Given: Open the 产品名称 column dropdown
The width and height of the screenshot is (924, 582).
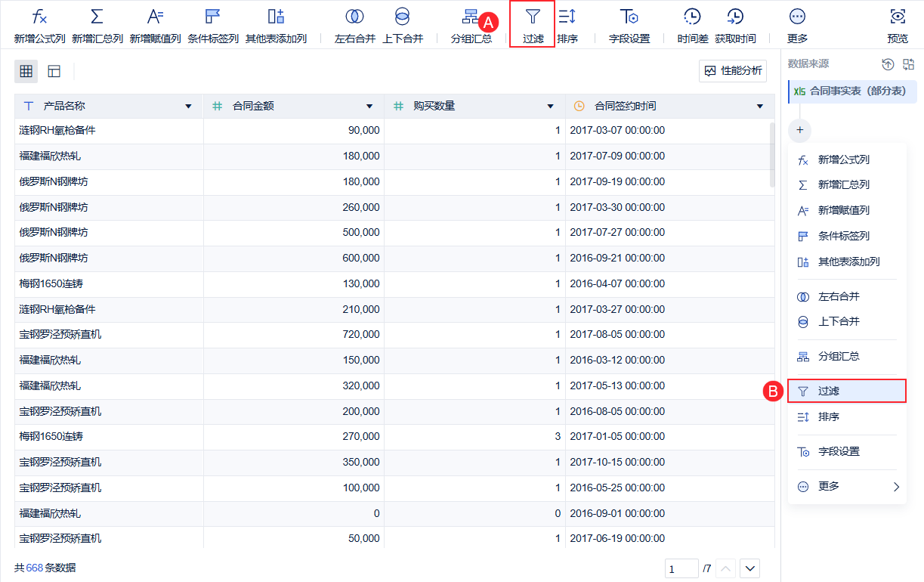Looking at the screenshot, I should 189,107.
